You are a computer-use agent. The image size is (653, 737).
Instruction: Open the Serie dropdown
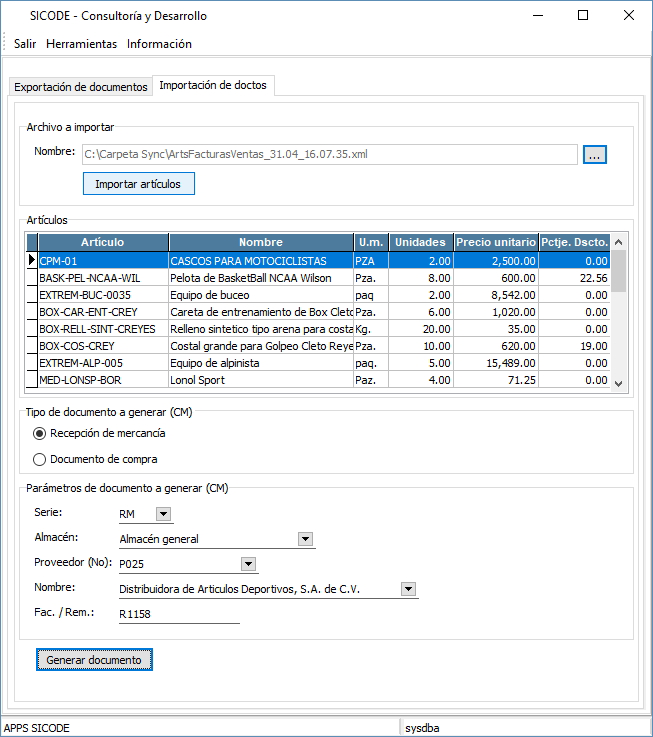coord(164,514)
